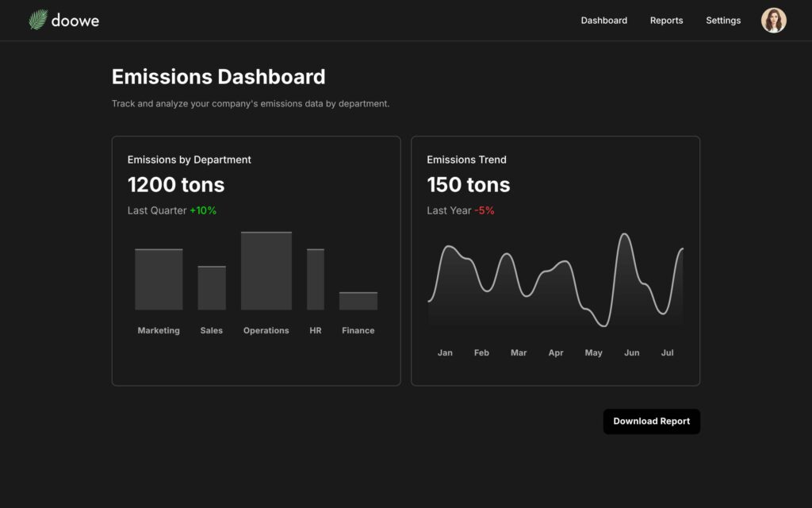Click the Emissions Dashboard page heading
Viewport: 812px width, 508px height.
(x=218, y=77)
